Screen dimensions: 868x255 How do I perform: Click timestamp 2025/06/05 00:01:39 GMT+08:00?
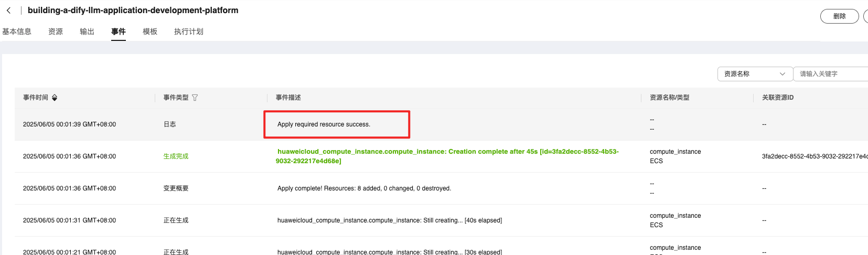pos(69,124)
